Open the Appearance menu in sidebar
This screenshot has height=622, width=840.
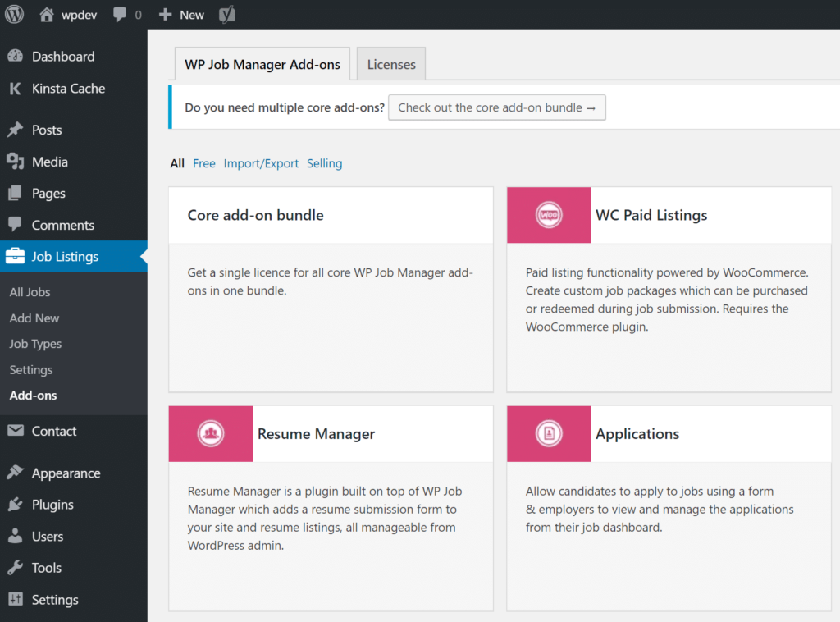tap(66, 473)
